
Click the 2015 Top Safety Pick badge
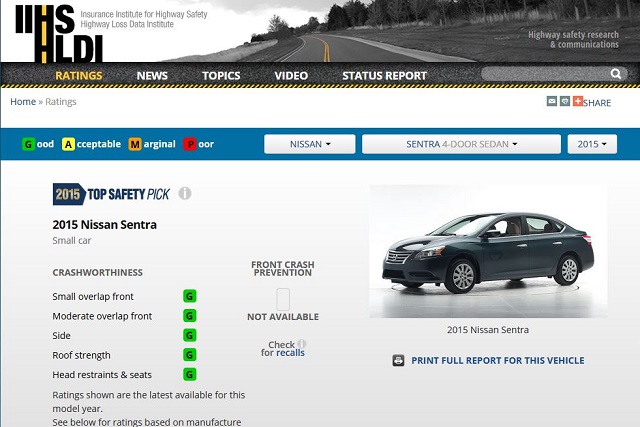pos(111,194)
